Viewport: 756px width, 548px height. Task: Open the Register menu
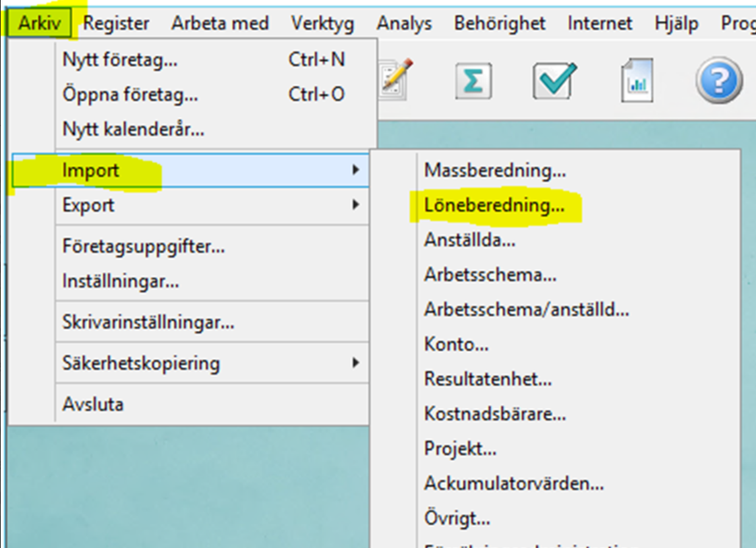point(116,24)
